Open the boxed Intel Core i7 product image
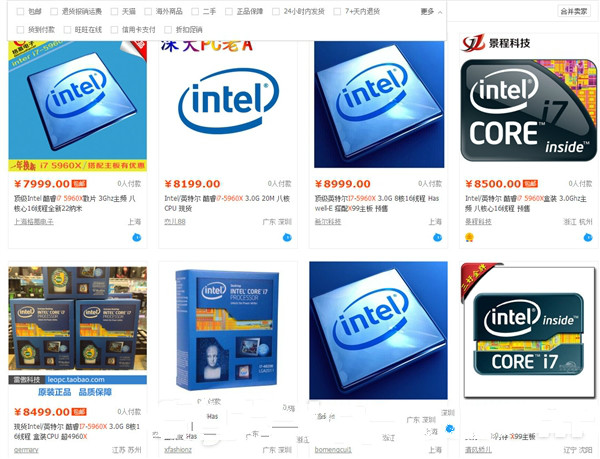The image size is (600, 459). (x=227, y=330)
